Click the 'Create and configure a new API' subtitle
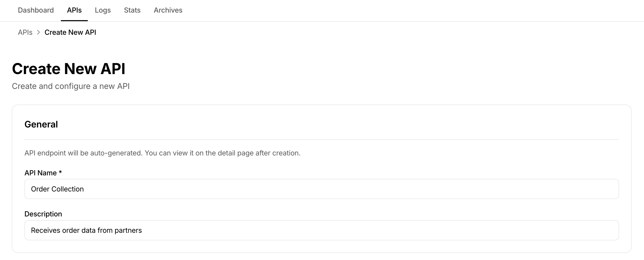 click(x=71, y=86)
